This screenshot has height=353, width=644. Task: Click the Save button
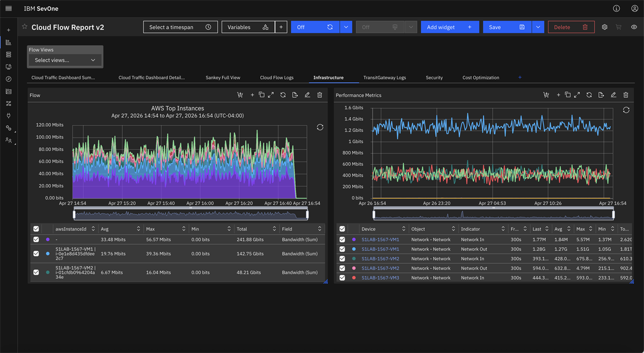point(507,27)
